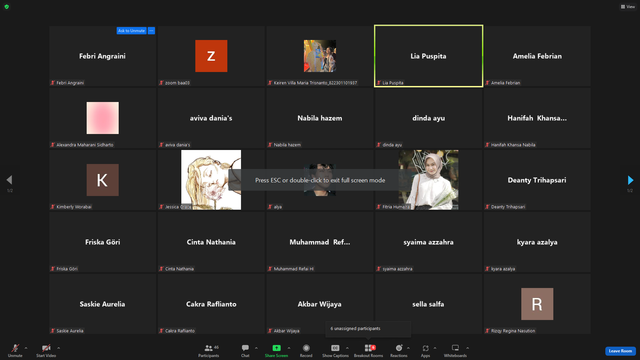Screen dimensions: 640x360
Task: Select Deanty Trihapsari's tile name
Action: (537, 180)
